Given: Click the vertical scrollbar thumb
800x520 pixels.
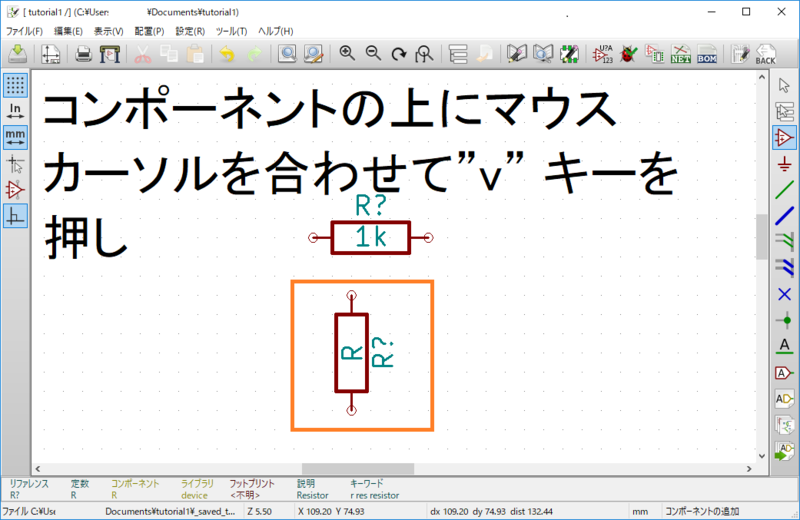Looking at the screenshot, I should pos(762,237).
